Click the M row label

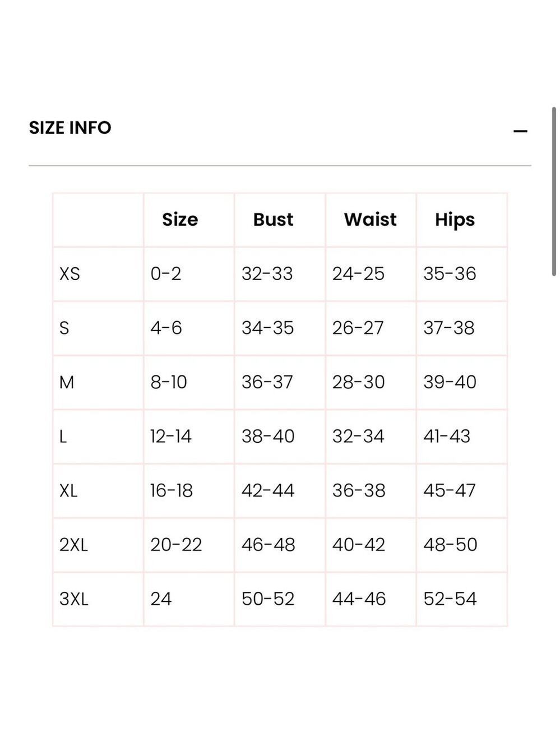point(66,383)
